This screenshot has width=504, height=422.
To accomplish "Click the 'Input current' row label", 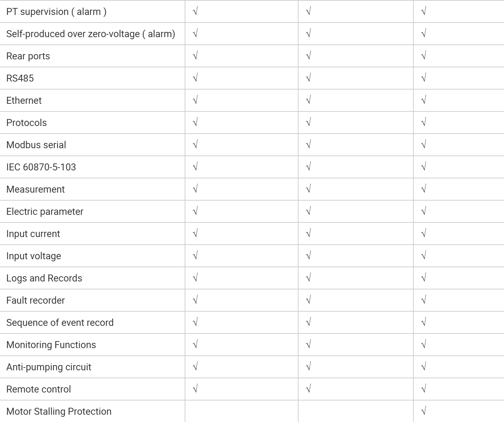I will click(x=33, y=234).
